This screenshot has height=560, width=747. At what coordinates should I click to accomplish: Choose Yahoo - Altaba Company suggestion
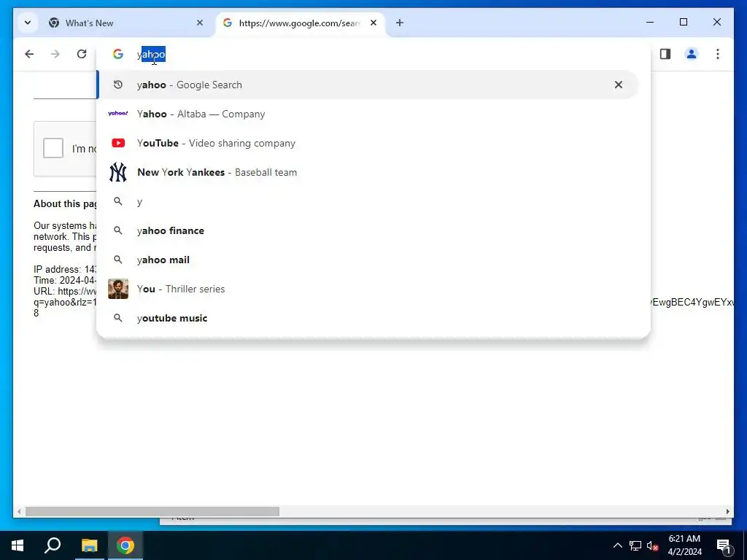[x=368, y=114]
